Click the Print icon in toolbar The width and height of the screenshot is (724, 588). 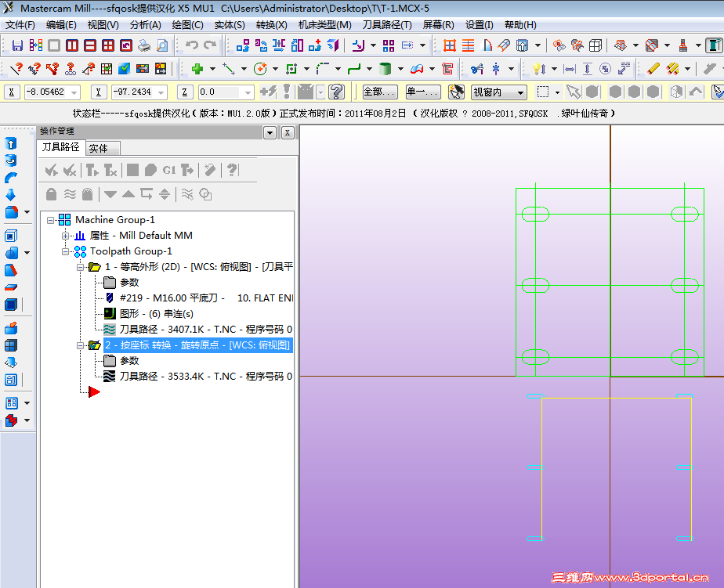click(144, 45)
